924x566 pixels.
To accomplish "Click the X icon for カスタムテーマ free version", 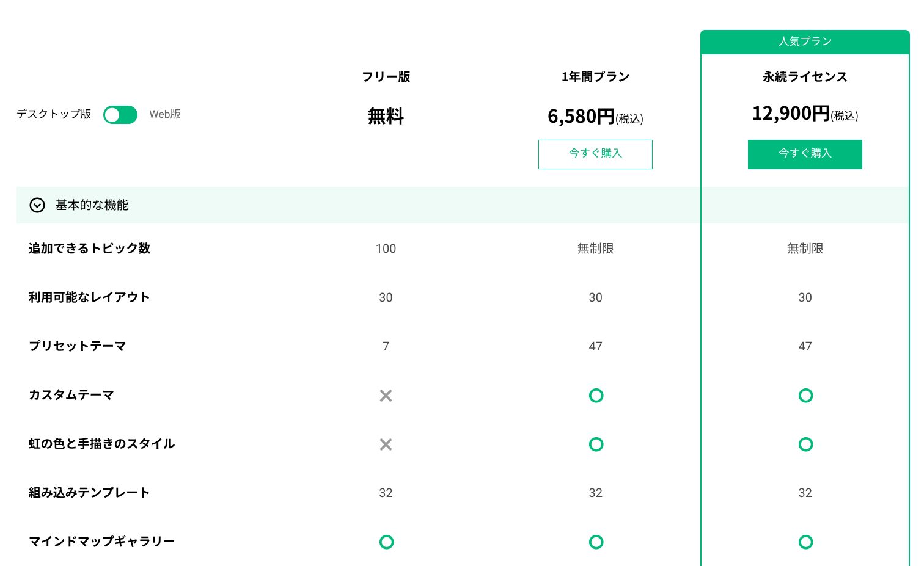I will coord(386,396).
